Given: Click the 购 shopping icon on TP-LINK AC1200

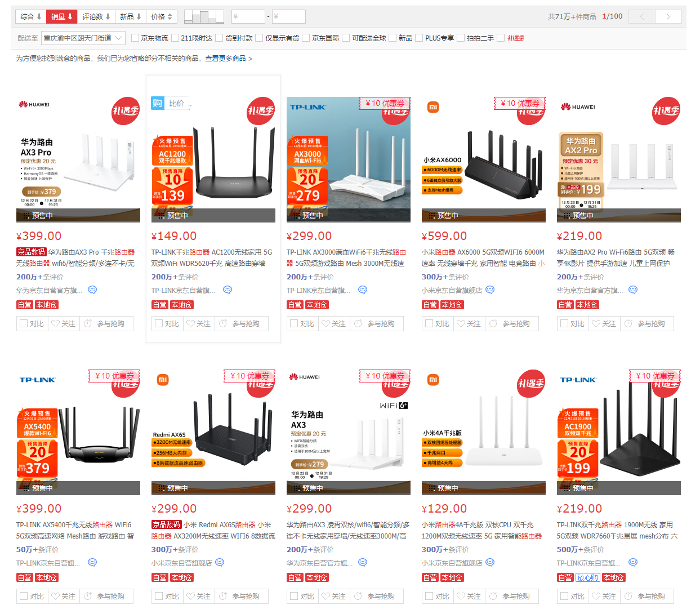Looking at the screenshot, I should click(x=157, y=103).
